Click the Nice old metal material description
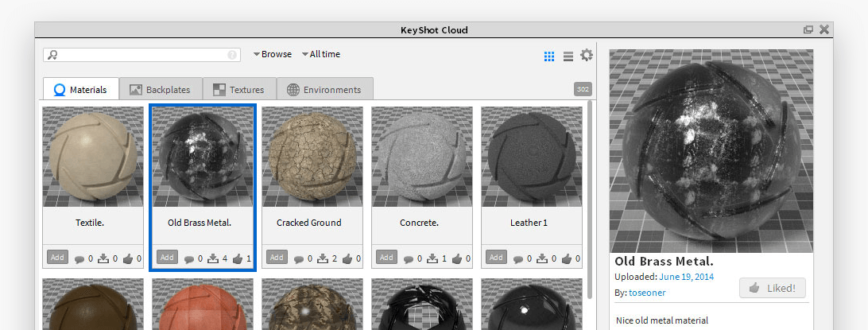The image size is (868, 330). coord(662,320)
